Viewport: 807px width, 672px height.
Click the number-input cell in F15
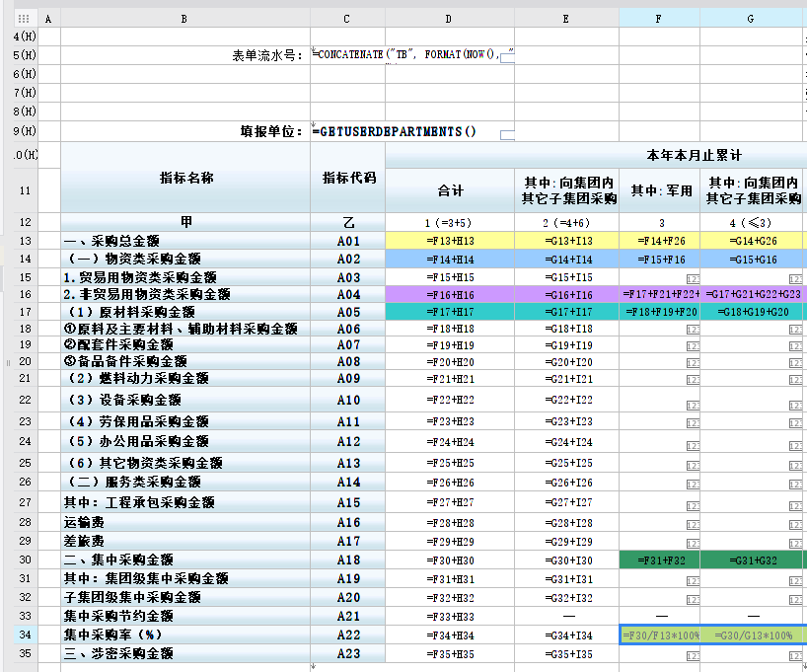pyautogui.click(x=659, y=277)
